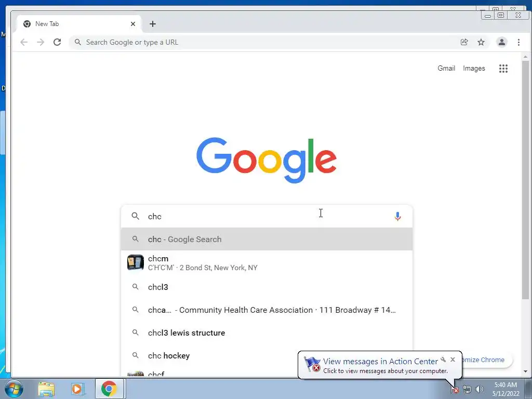
Task: Open View messages in Action Center link
Action: pyautogui.click(x=380, y=362)
